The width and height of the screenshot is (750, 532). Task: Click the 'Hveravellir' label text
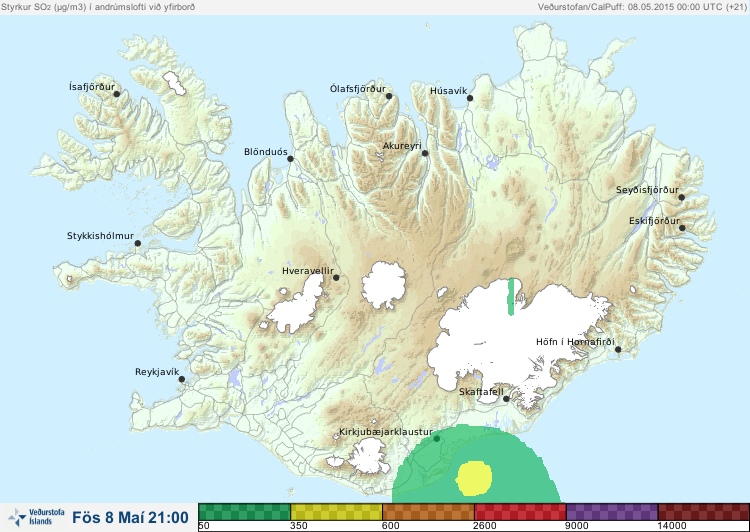point(308,271)
